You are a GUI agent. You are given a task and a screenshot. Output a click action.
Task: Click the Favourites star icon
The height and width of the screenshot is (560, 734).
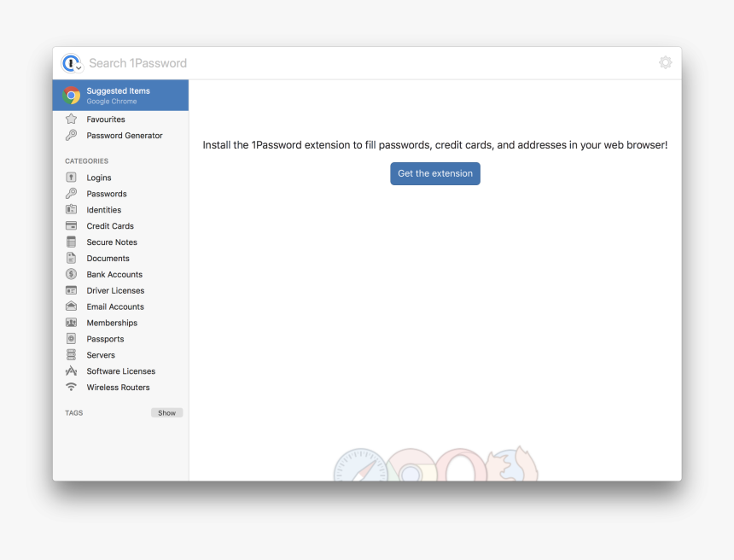pyautogui.click(x=73, y=119)
